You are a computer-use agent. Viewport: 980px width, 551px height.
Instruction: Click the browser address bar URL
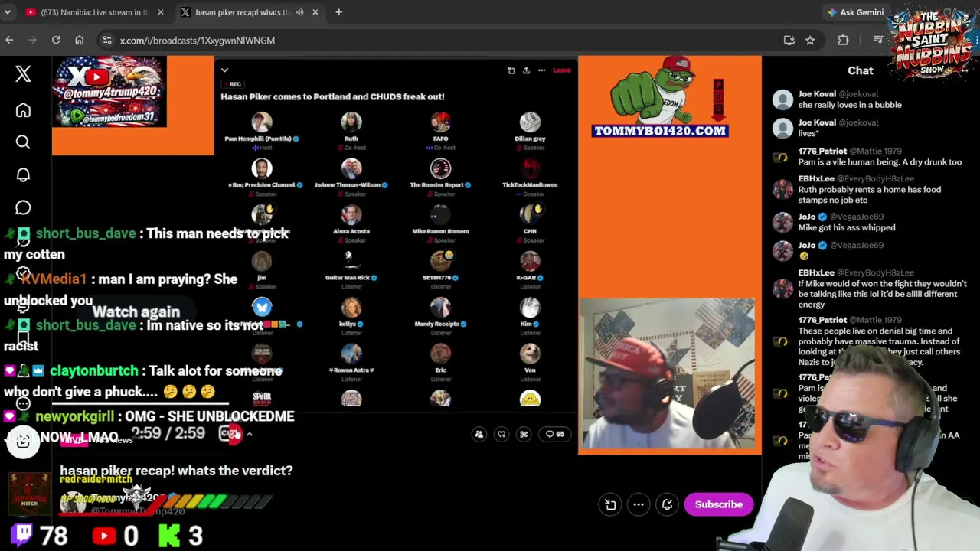click(197, 40)
